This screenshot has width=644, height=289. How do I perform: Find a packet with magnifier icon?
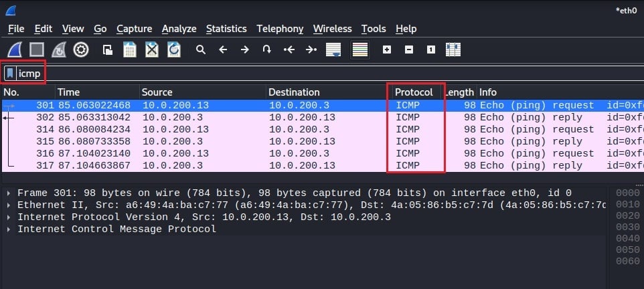click(x=200, y=50)
